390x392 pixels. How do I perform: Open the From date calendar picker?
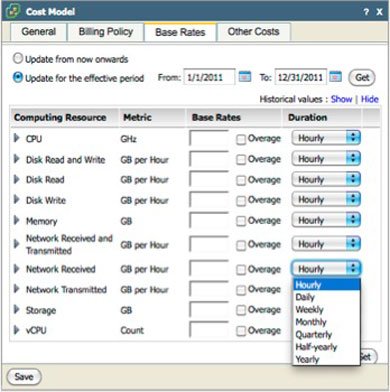pyautogui.click(x=245, y=77)
